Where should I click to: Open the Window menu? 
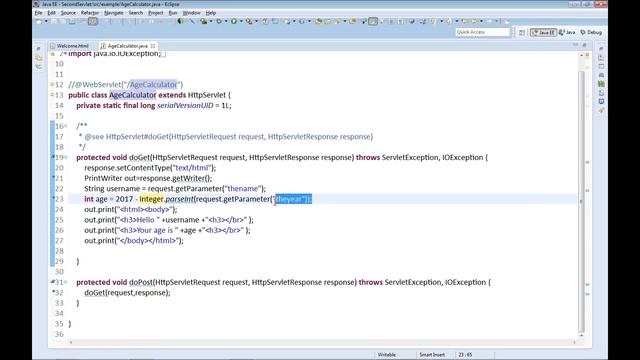tap(191, 13)
